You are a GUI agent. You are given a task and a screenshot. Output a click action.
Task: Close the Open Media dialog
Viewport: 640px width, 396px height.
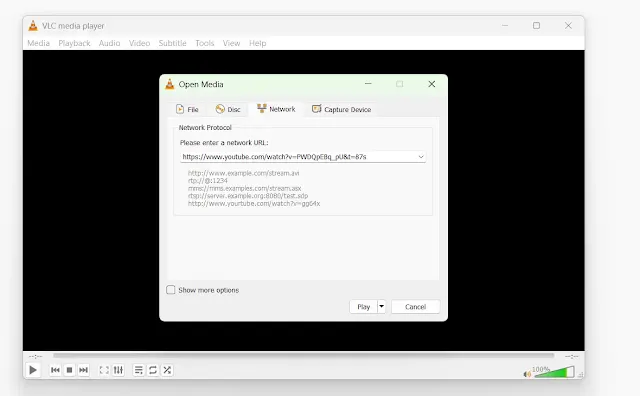(x=431, y=84)
